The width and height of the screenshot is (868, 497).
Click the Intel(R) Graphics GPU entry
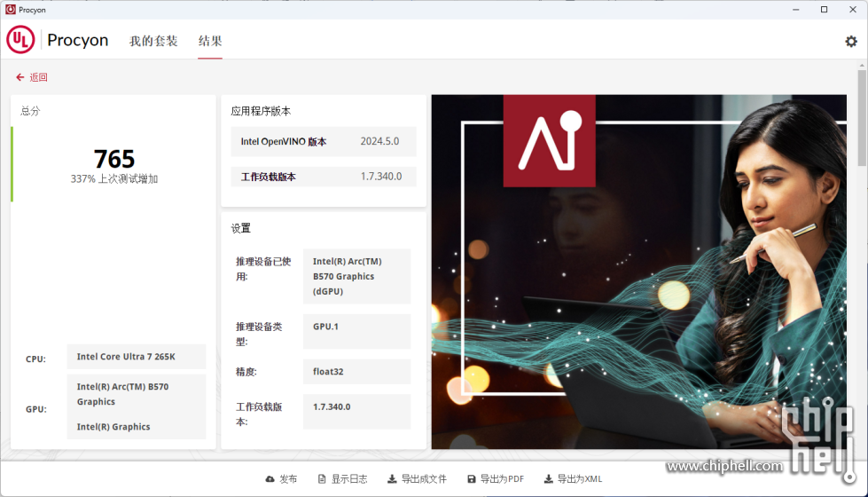pyautogui.click(x=113, y=427)
